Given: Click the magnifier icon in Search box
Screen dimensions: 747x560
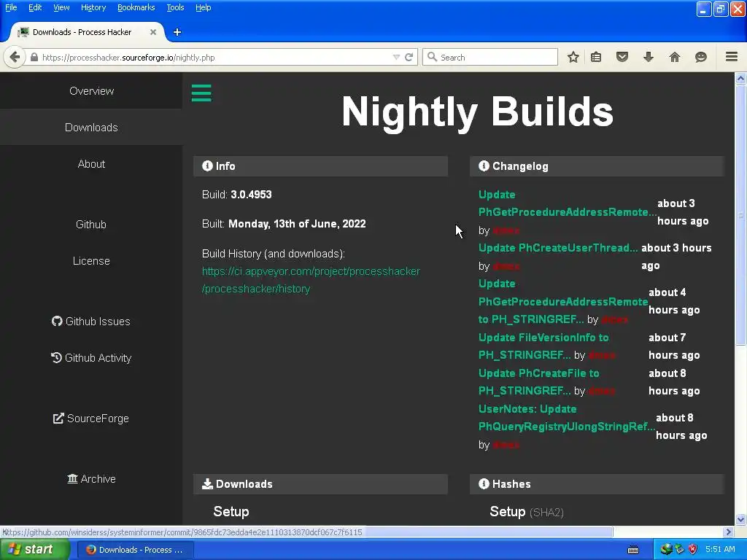Looking at the screenshot, I should (x=432, y=57).
